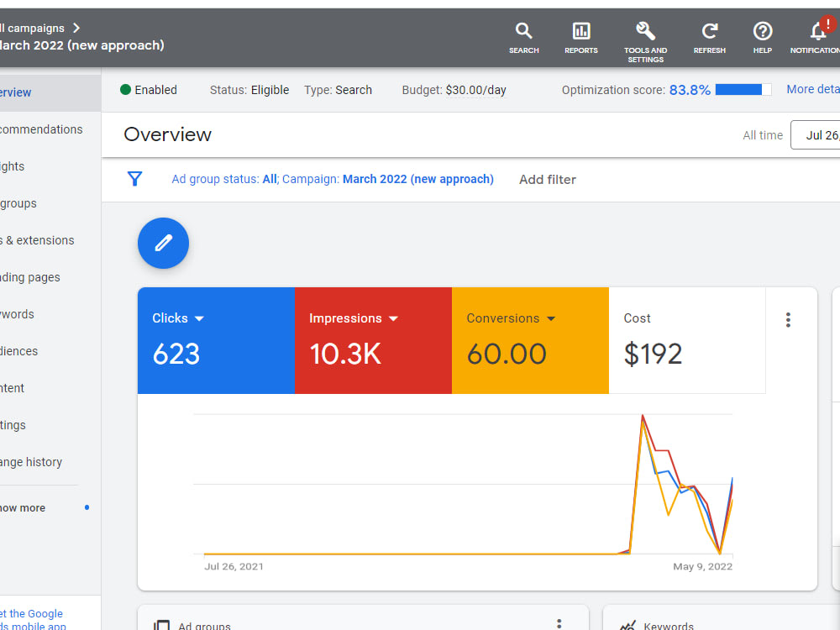Click Show more in the sidebar

click(x=23, y=508)
